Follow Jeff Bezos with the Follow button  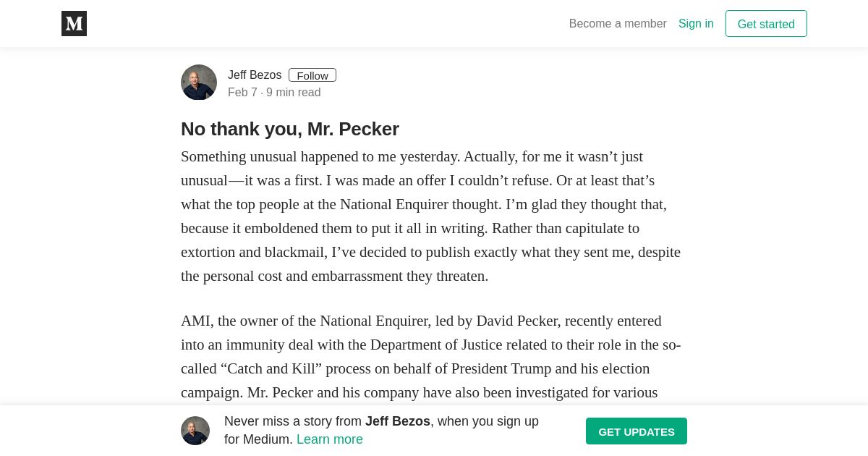(312, 75)
